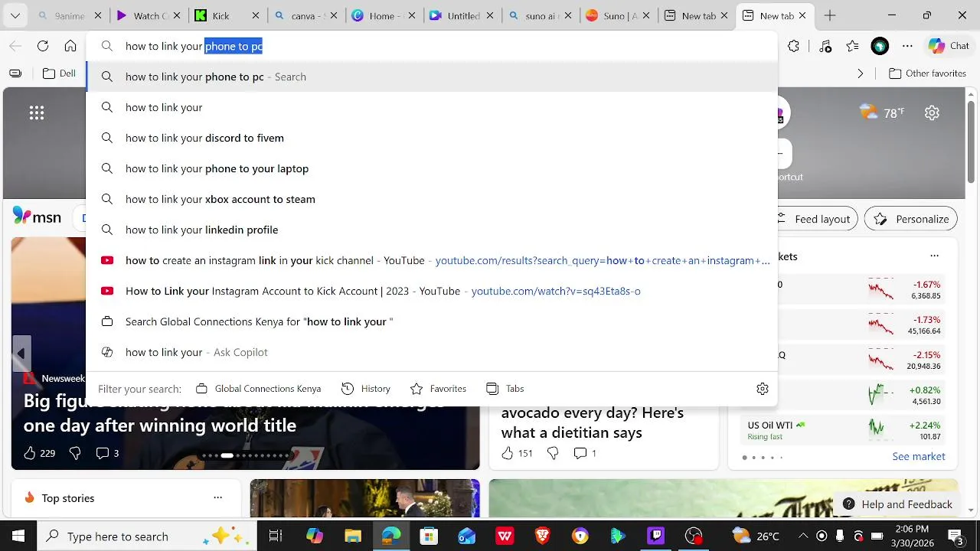Click the Personalize button
Viewport: 980px width, 551px height.
coord(911,219)
